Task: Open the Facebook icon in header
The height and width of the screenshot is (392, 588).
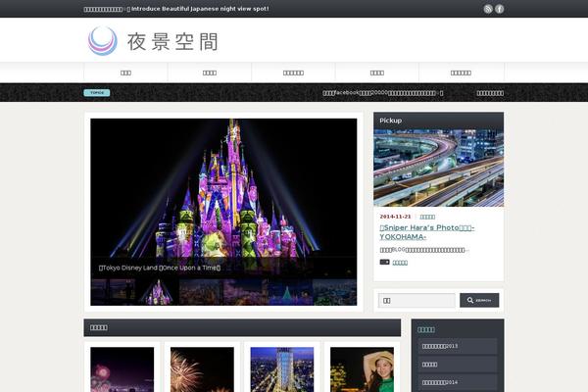Action: [x=499, y=9]
